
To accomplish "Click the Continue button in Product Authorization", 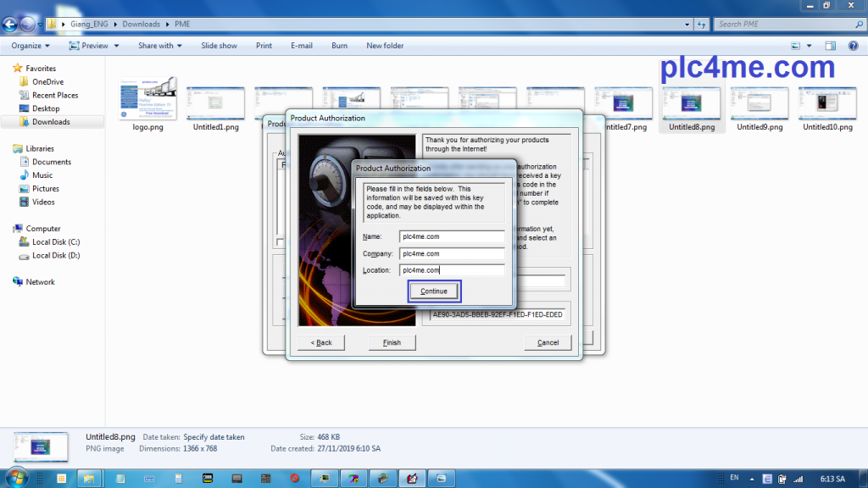I will point(434,291).
